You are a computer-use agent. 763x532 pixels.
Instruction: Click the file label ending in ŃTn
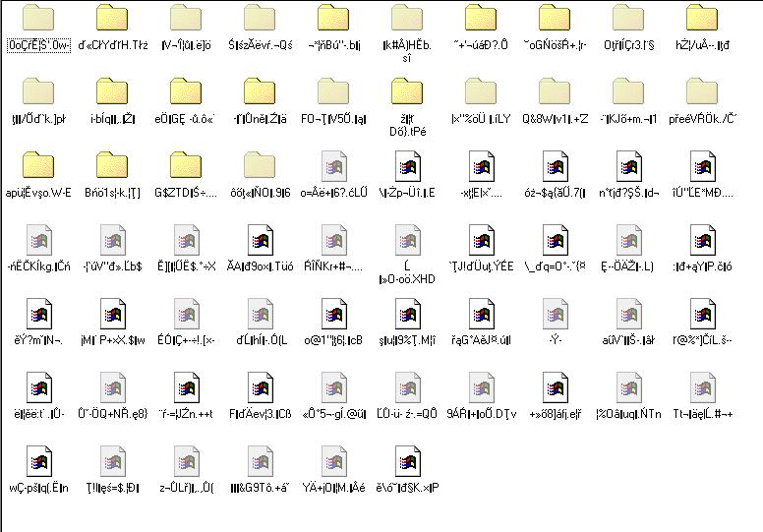pos(628,414)
